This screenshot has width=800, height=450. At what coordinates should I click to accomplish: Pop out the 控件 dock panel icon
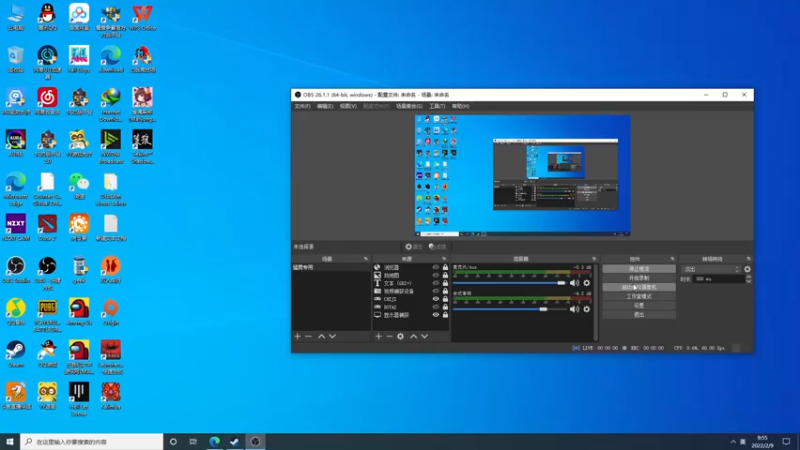672,259
